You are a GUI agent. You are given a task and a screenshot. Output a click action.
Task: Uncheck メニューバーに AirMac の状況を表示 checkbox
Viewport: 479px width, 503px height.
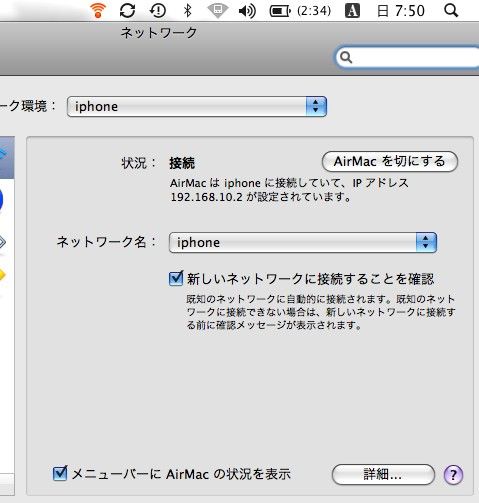click(60, 473)
